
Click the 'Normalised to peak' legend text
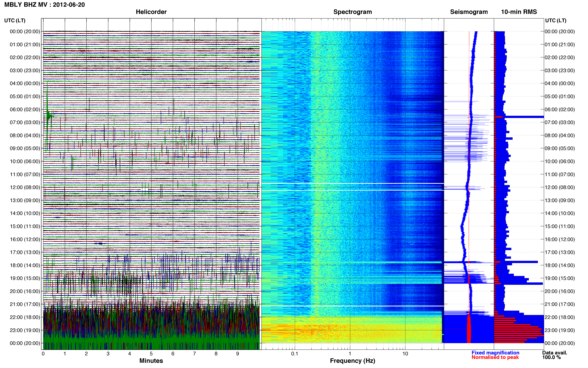pyautogui.click(x=495, y=357)
